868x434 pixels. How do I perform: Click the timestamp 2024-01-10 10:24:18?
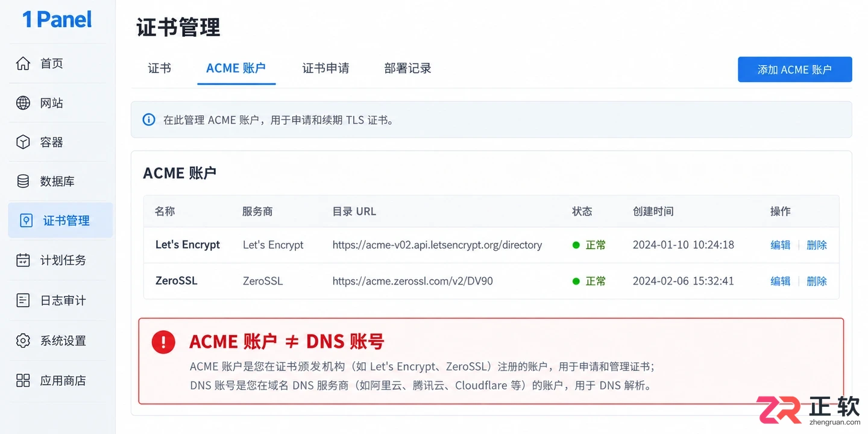684,245
